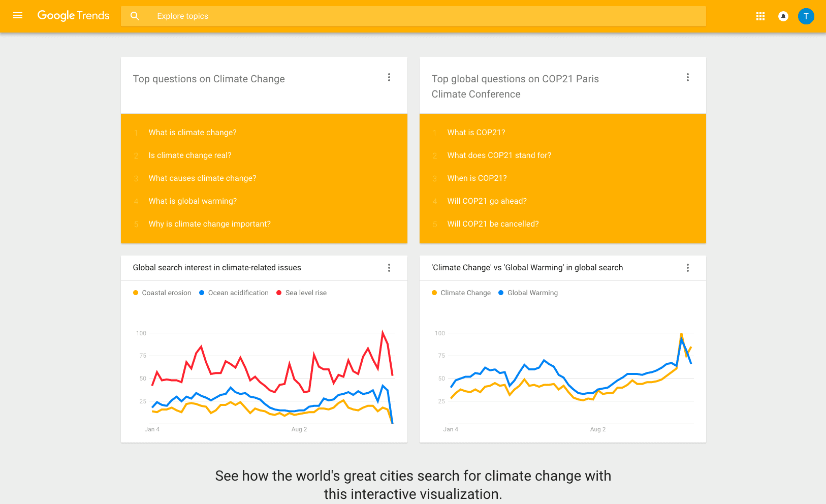The height and width of the screenshot is (504, 826).
Task: Open options for Global search interest chart
Action: coord(389,268)
